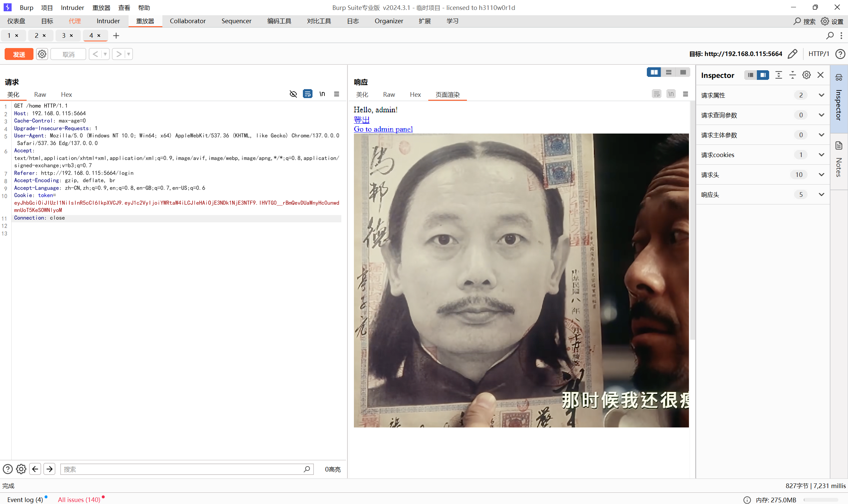Expand 请求cookies section chevron

click(x=821, y=155)
